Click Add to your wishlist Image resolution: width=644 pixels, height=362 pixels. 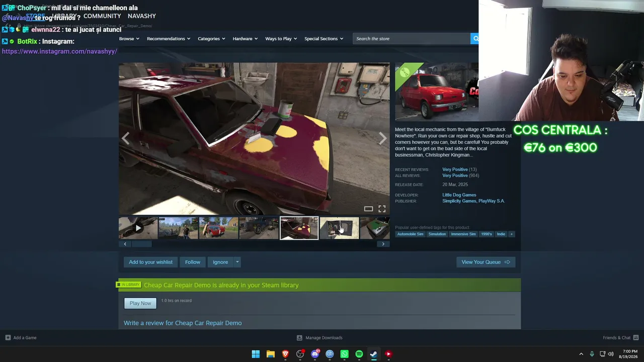coord(150,262)
